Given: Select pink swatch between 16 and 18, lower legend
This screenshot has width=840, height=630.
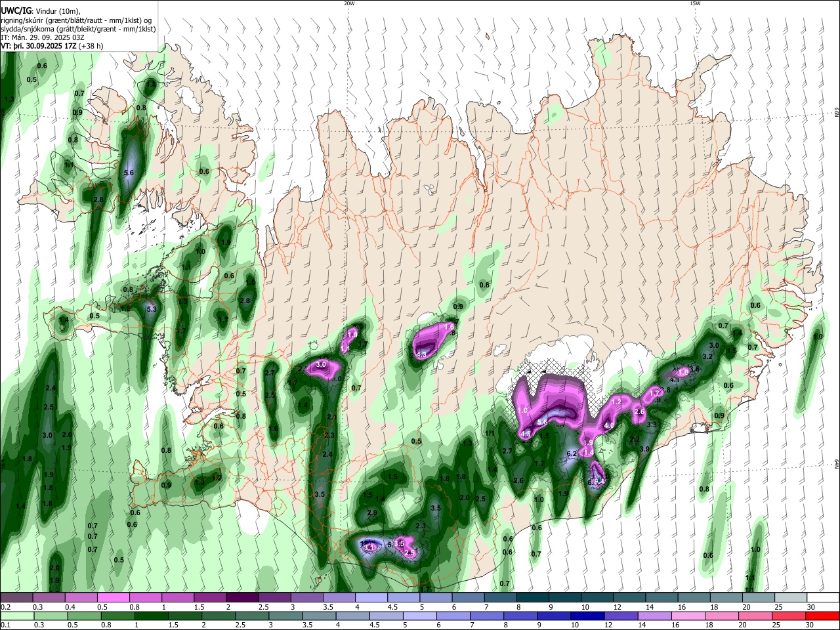Looking at the screenshot, I should (687, 616).
